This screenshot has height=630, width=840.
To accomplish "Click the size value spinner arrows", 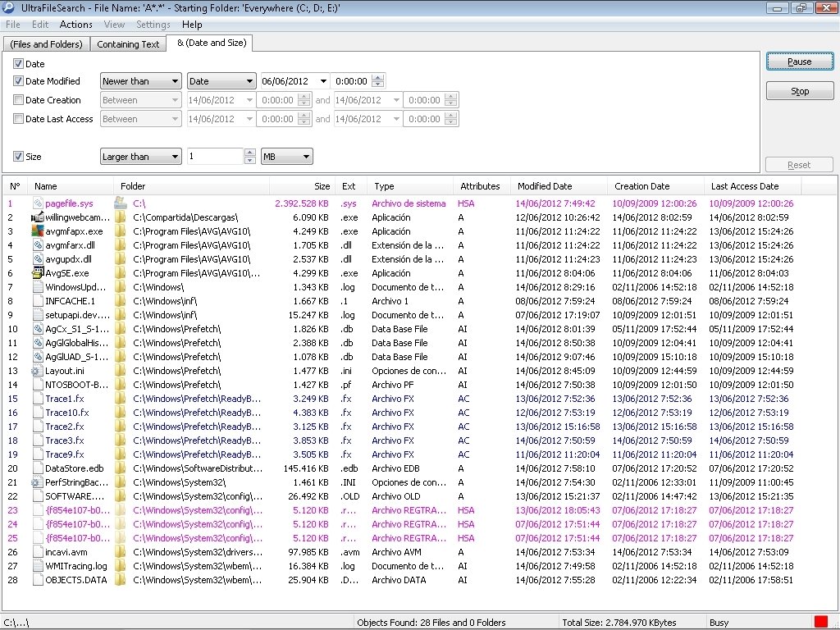I will pyautogui.click(x=249, y=157).
